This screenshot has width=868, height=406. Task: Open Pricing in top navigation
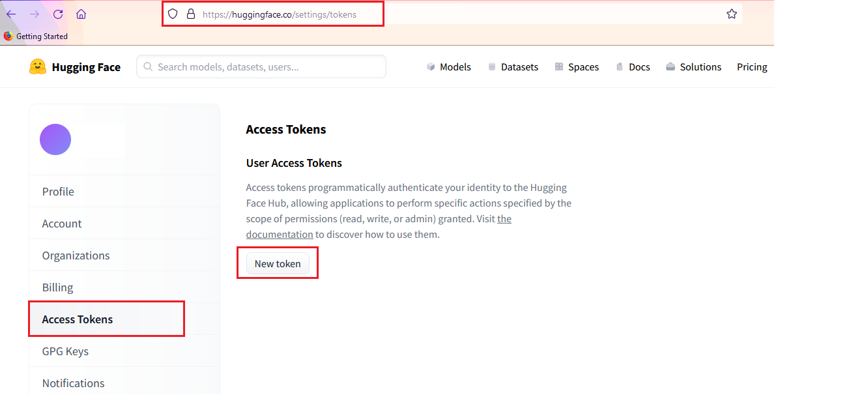[x=752, y=67]
